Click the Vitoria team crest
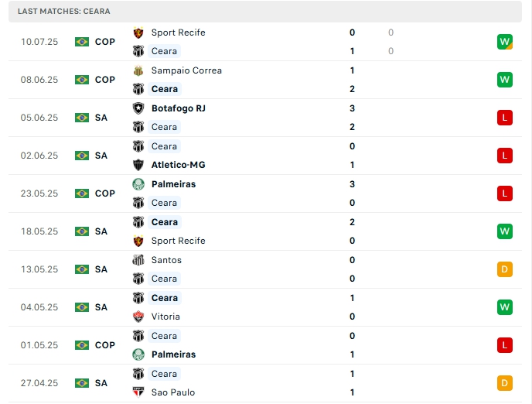This screenshot has height=404, width=532. pyautogui.click(x=138, y=317)
